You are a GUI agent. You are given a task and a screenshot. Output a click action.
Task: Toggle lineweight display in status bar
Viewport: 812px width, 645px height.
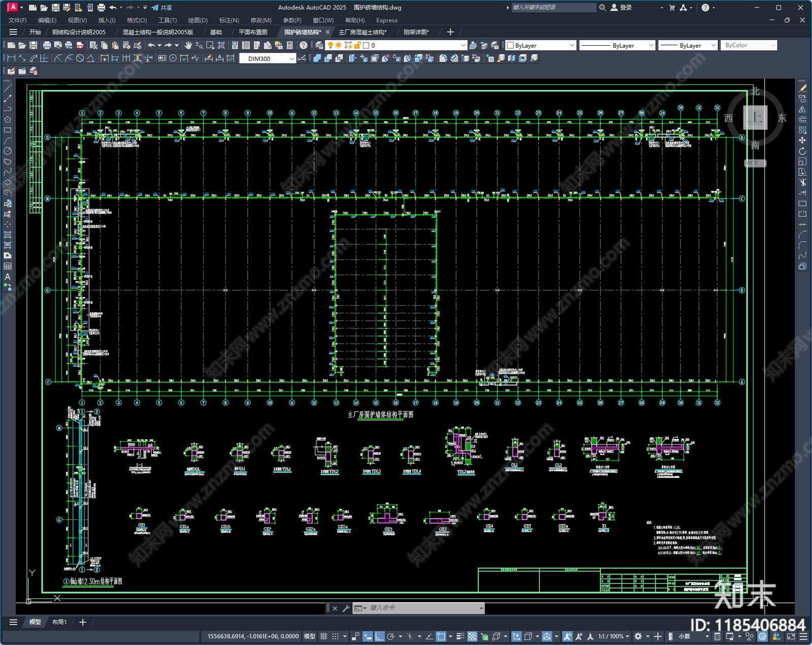click(x=460, y=636)
